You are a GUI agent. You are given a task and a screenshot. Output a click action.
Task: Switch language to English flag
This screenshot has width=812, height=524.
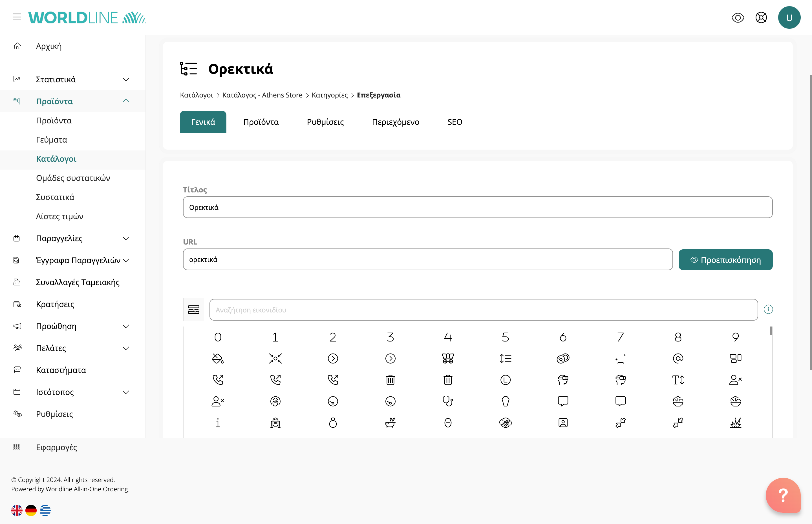pyautogui.click(x=17, y=510)
